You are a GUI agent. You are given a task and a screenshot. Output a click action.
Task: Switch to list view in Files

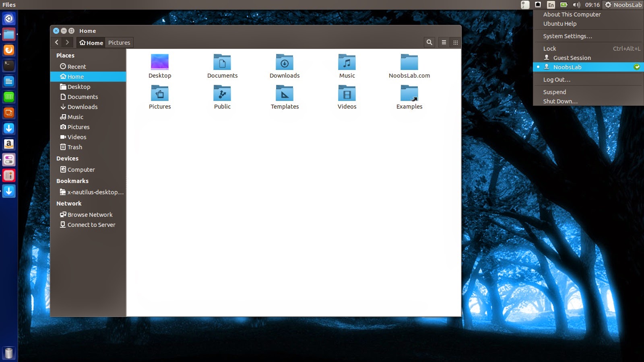pos(444,42)
